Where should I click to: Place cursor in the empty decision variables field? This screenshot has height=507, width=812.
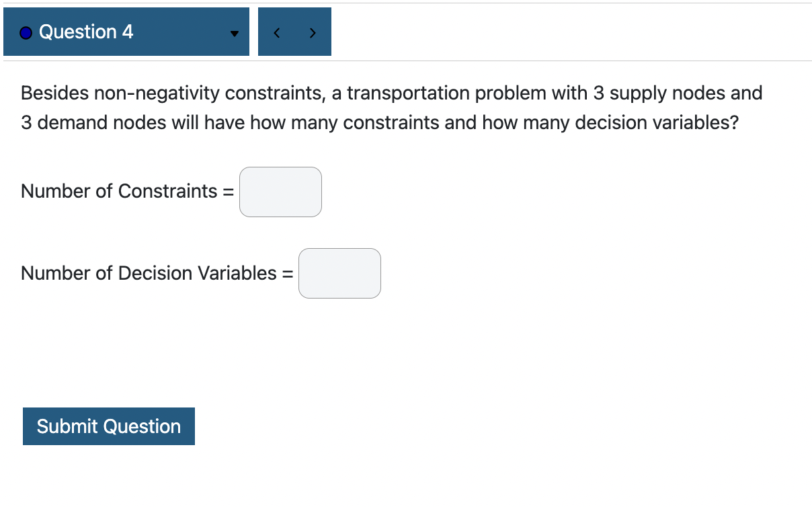(x=339, y=273)
